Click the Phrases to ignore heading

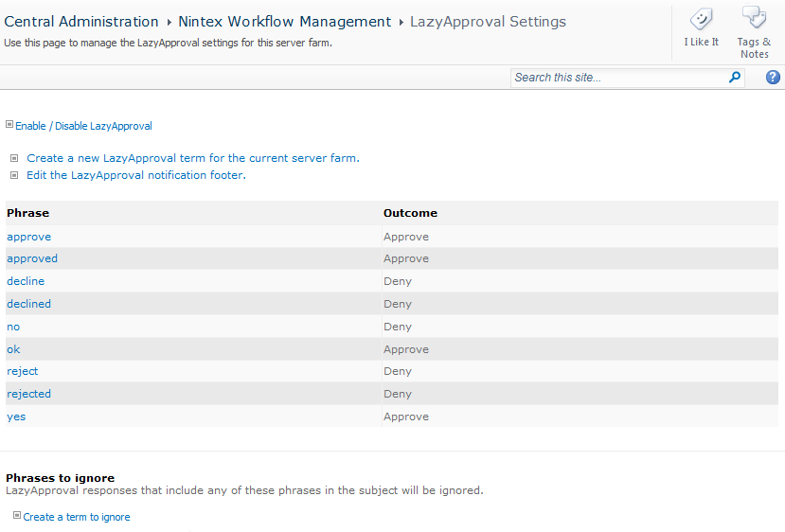60,478
